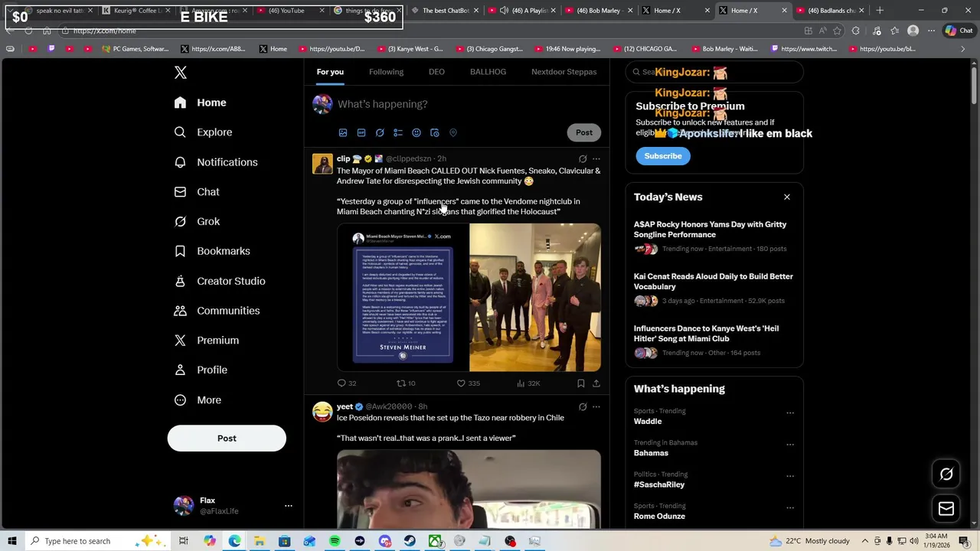Ask Grok to explain the clip post
This screenshot has height=551, width=980.
tap(583, 159)
